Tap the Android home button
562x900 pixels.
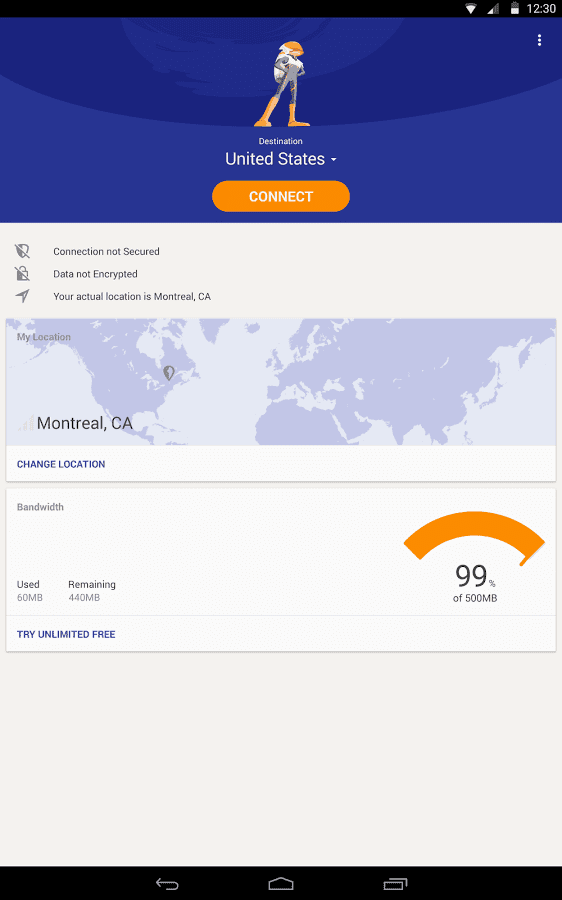(281, 884)
